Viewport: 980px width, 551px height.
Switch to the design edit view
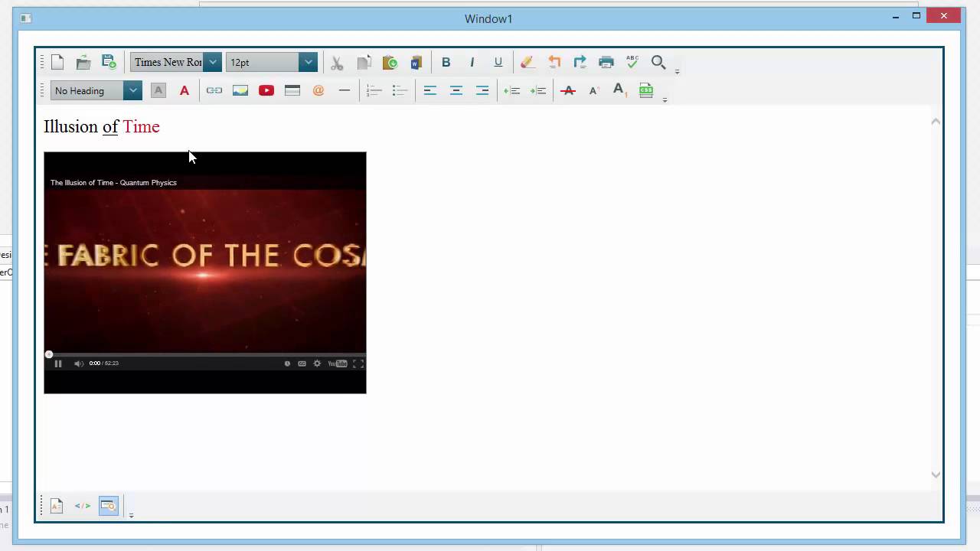click(57, 506)
